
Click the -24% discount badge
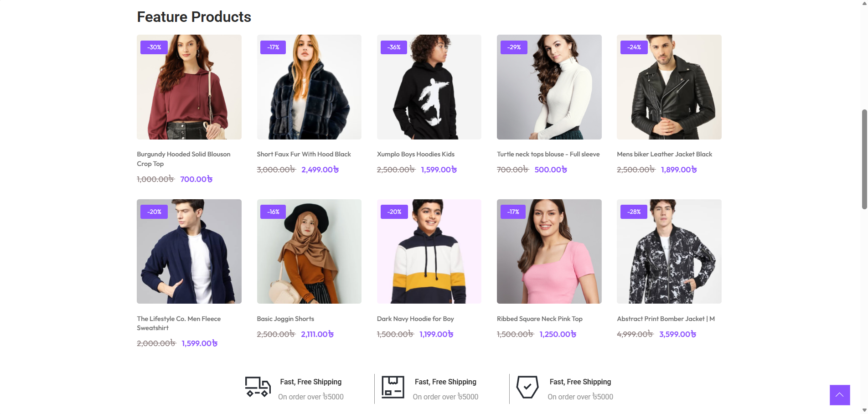pos(634,47)
